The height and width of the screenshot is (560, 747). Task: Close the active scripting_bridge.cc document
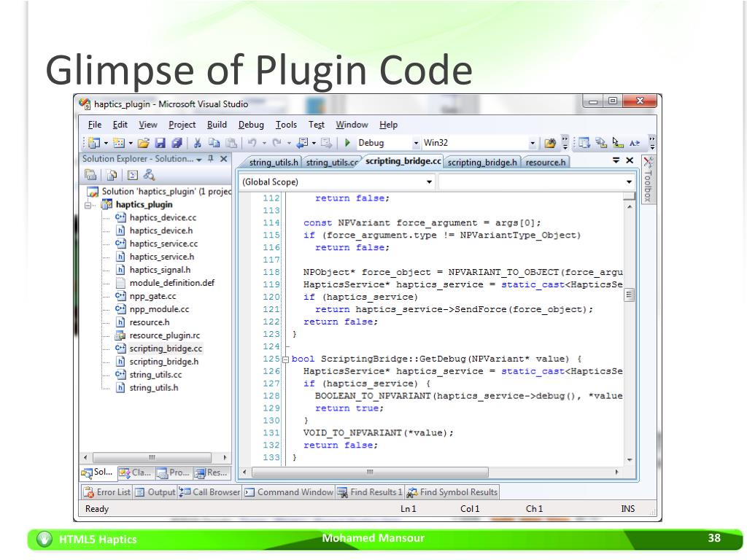[630, 160]
